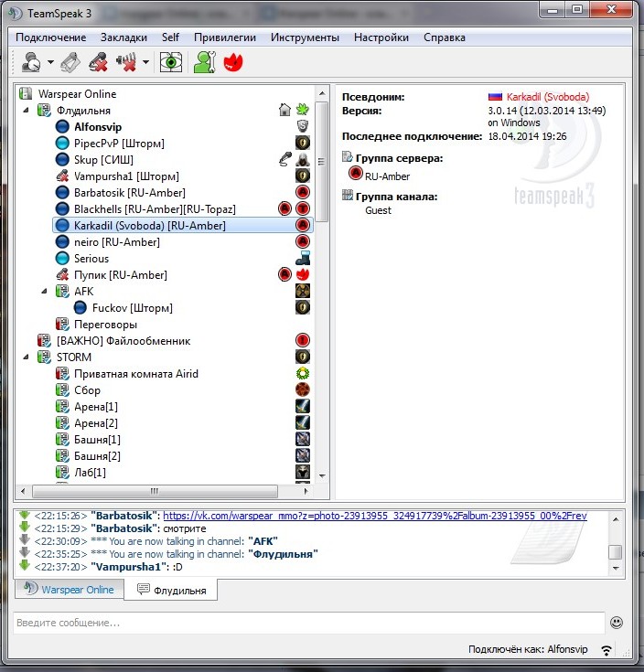
Task: Select user Blackhells [RU-Amber][RU-Topaz]
Action: (x=155, y=209)
